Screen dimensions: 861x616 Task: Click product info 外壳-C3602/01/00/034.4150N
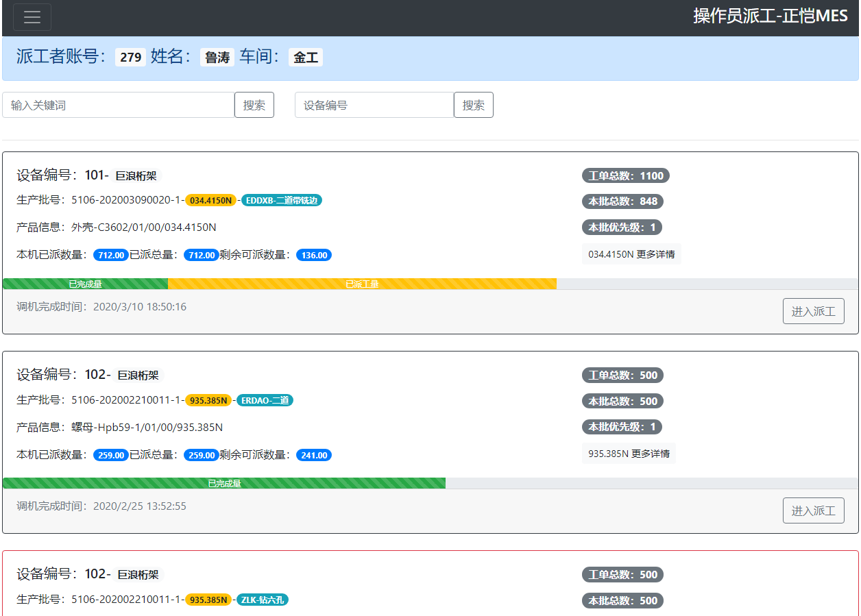pos(144,227)
